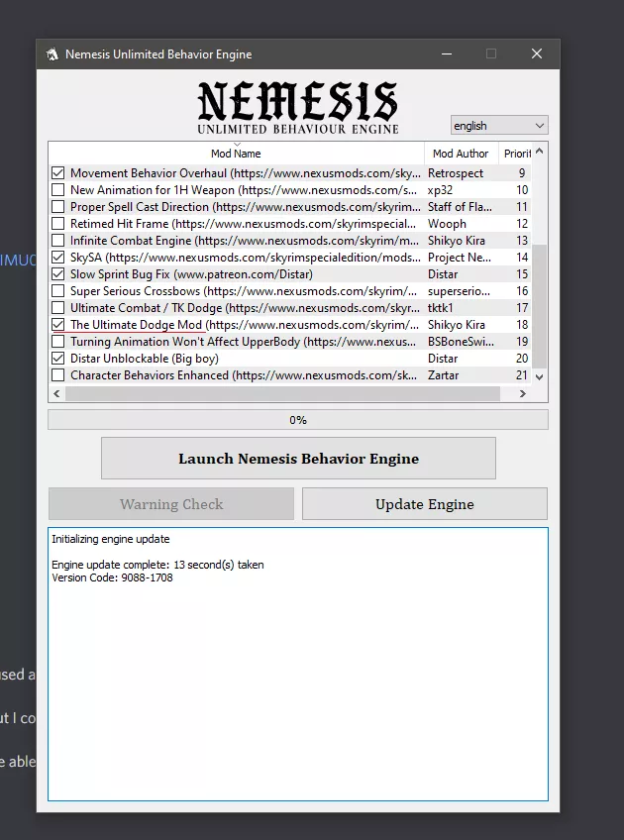Open the english language dropdown
624x840 pixels.
pyautogui.click(x=499, y=126)
